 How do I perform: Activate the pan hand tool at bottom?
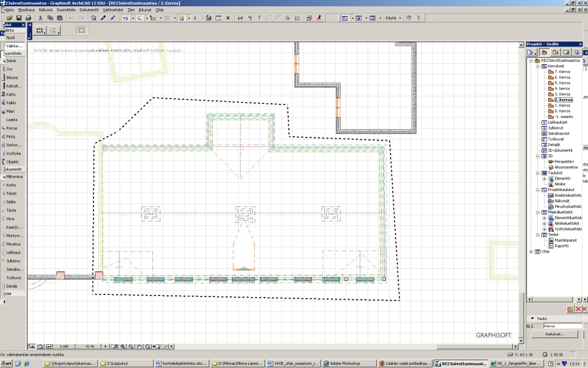click(139, 347)
